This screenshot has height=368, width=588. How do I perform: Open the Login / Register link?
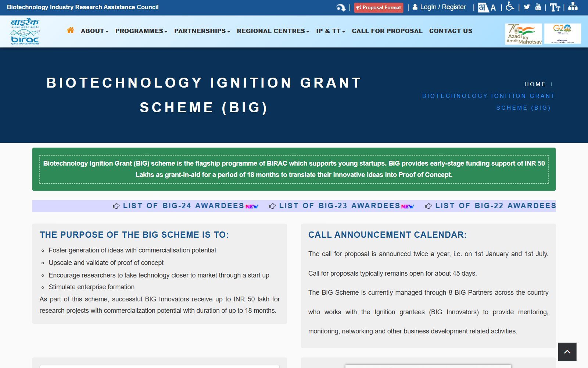coord(439,7)
